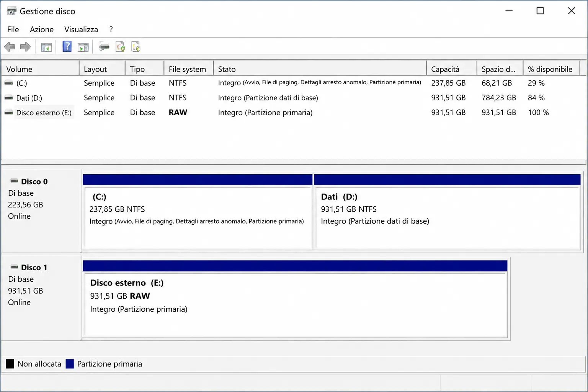Click the 84 % available cell
Screen dimensions: 588x392
[536, 98]
